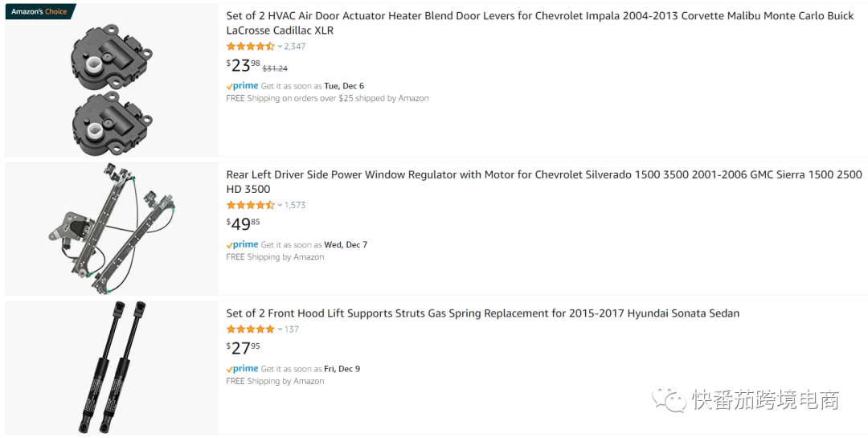Click the Amazon's Choice badge
This screenshot has height=438, width=868.
point(40,11)
